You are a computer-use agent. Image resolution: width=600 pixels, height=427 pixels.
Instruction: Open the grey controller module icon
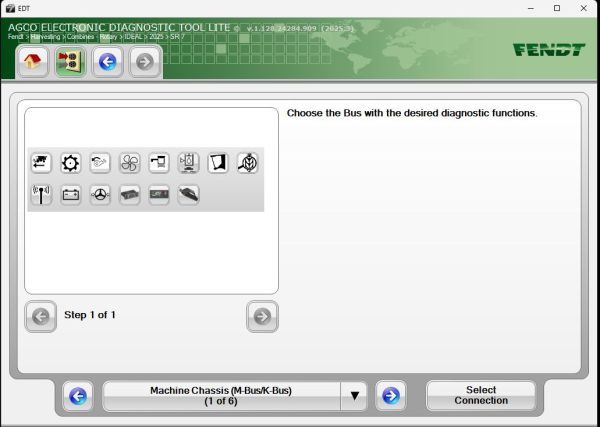pyautogui.click(x=130, y=195)
